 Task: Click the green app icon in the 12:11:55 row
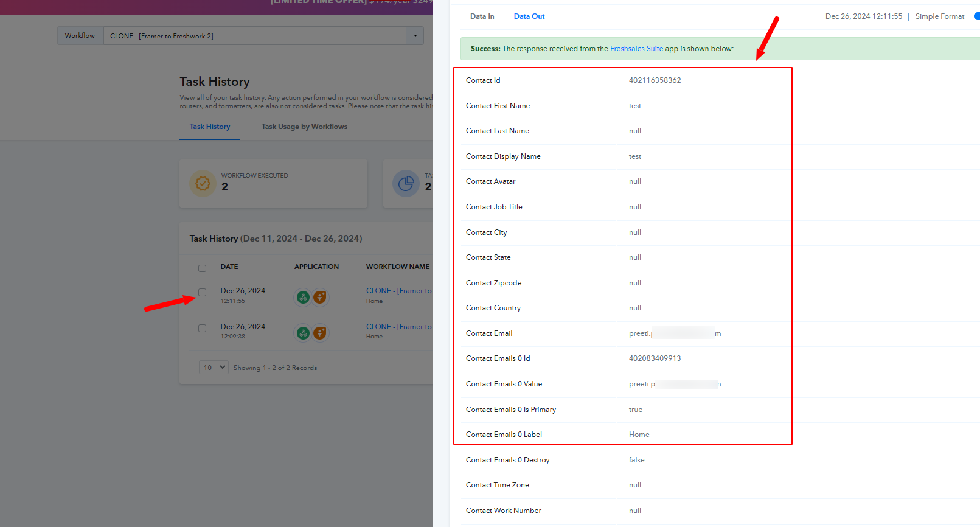click(303, 297)
